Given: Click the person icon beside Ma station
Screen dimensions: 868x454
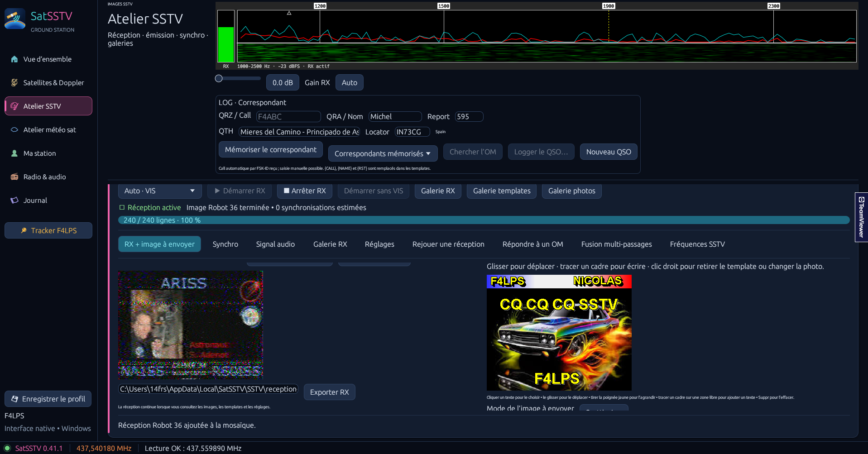Looking at the screenshot, I should (14, 153).
